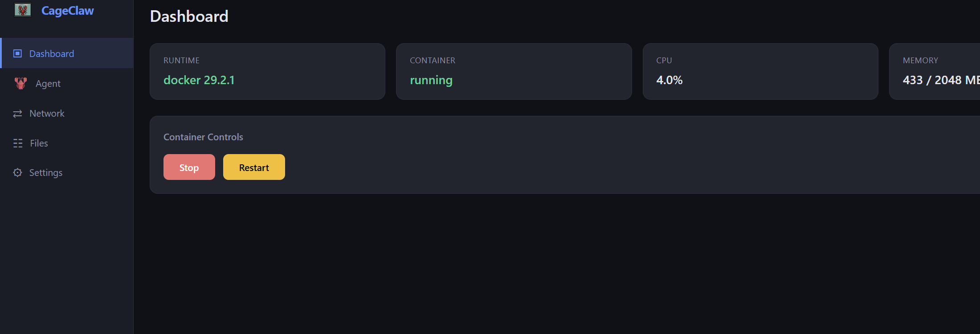980x334 pixels.
Task: Click the Network transfer arrows icon
Action: [18, 114]
